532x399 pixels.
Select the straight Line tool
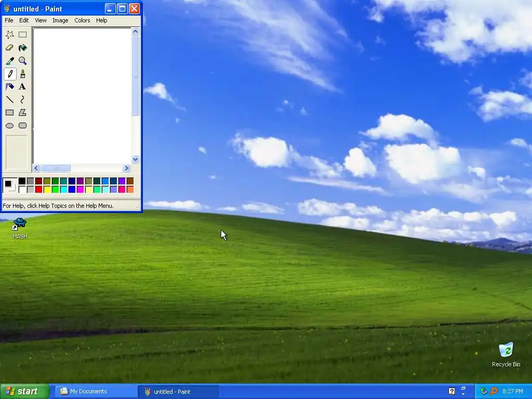pos(10,99)
